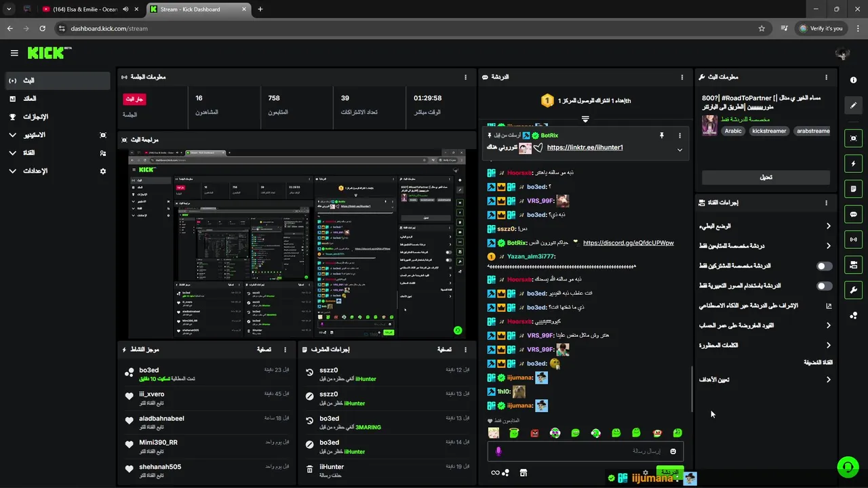Image resolution: width=868 pixels, height=488 pixels.
Task: Open the emoji picker in the message box
Action: (x=673, y=451)
